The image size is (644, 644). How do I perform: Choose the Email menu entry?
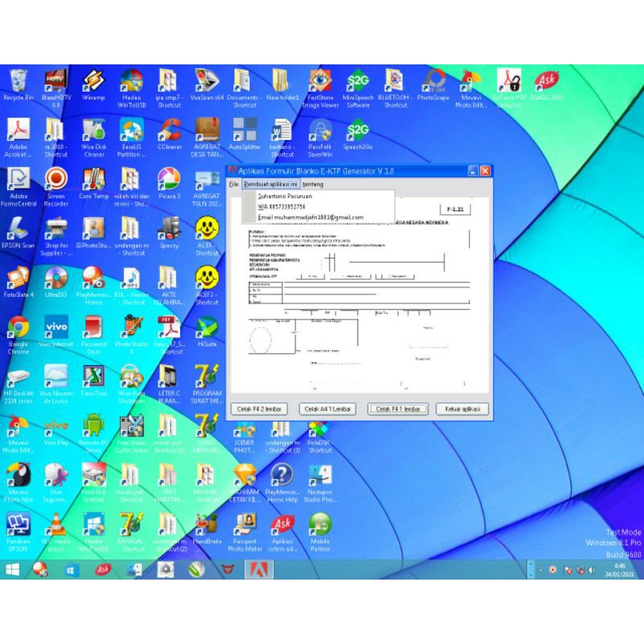click(310, 217)
